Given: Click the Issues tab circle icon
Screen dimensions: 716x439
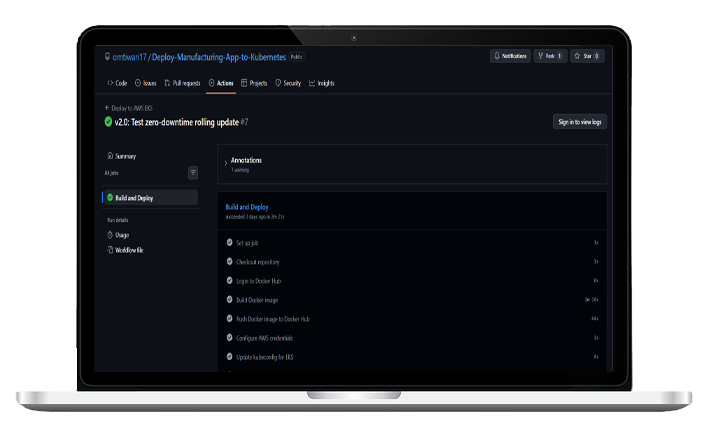Looking at the screenshot, I should click(138, 83).
